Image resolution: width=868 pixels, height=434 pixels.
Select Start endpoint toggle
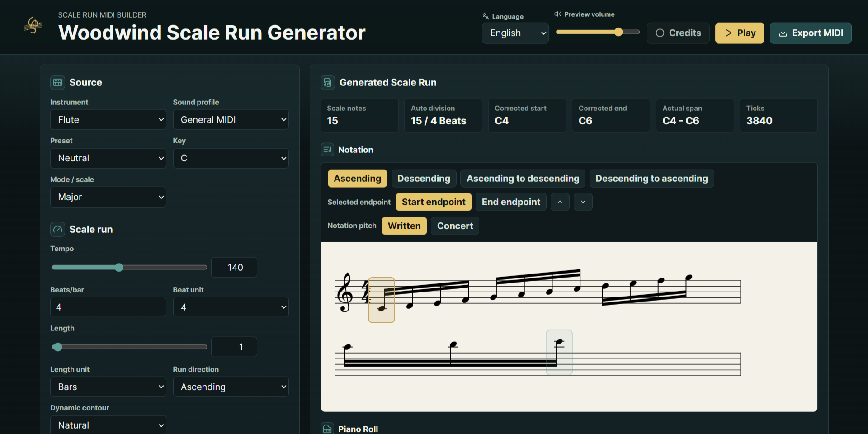pos(434,202)
